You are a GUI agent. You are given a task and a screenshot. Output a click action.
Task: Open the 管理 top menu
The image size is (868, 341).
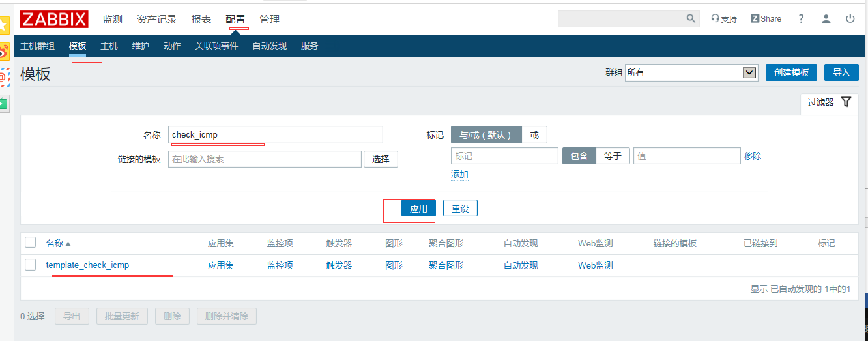270,20
